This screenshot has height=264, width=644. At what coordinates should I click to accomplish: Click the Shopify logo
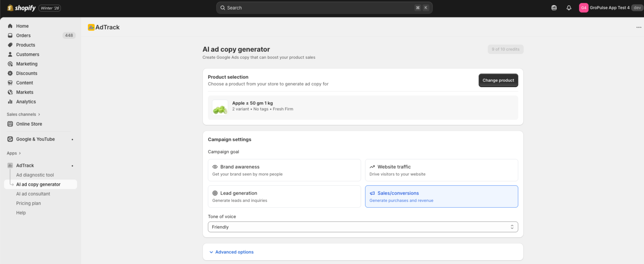(22, 8)
